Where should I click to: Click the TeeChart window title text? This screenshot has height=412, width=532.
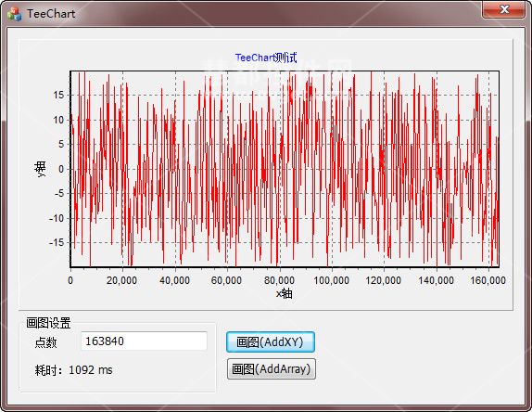(51, 14)
